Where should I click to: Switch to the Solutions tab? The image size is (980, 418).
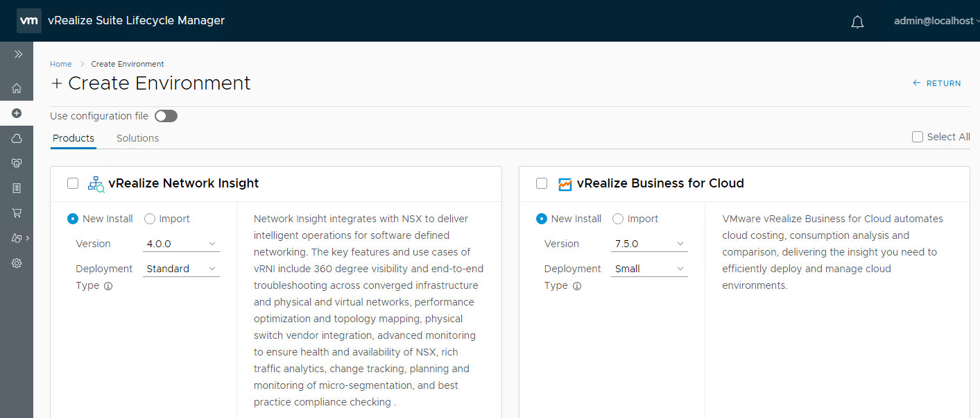click(x=137, y=138)
